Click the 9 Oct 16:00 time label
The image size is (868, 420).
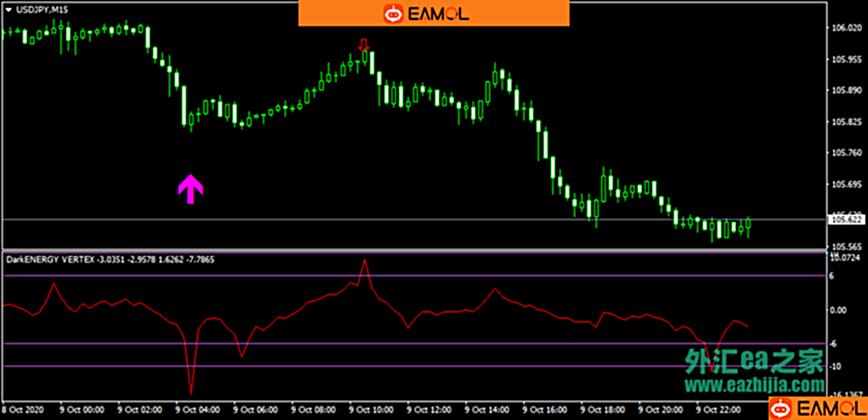[x=544, y=411]
